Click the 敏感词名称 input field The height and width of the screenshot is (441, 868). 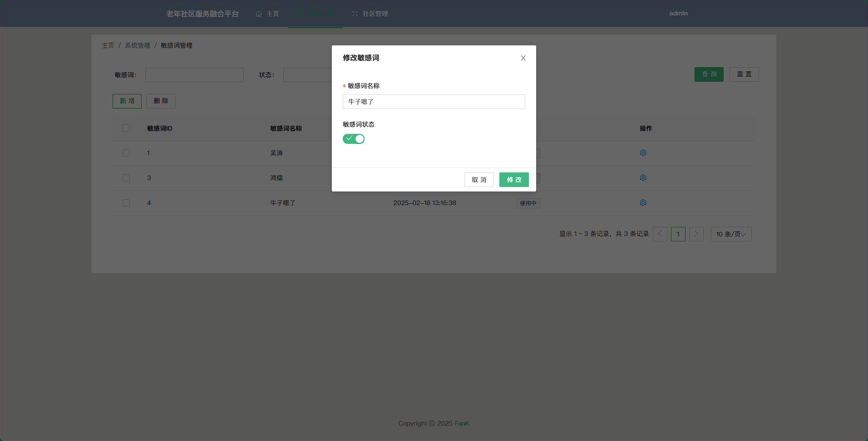pyautogui.click(x=434, y=102)
